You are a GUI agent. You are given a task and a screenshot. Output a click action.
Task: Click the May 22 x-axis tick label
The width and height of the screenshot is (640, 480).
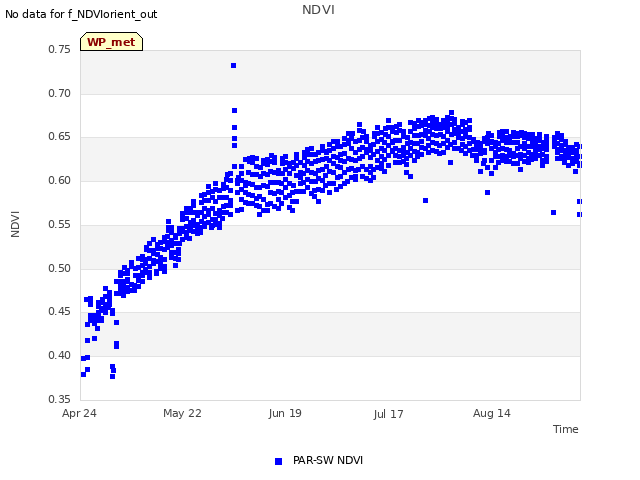182,413
